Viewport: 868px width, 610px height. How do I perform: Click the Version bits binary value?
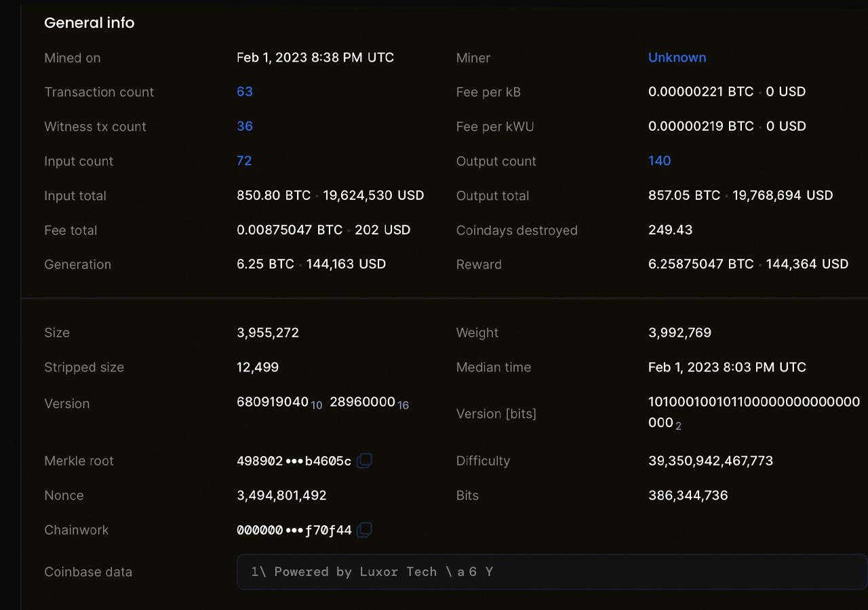[x=754, y=412]
